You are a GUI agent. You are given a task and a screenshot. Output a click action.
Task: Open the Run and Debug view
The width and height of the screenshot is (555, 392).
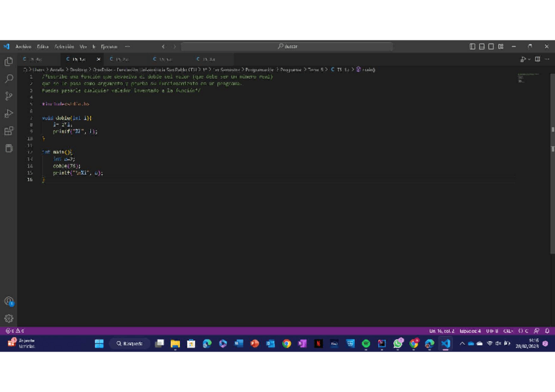coord(9,113)
